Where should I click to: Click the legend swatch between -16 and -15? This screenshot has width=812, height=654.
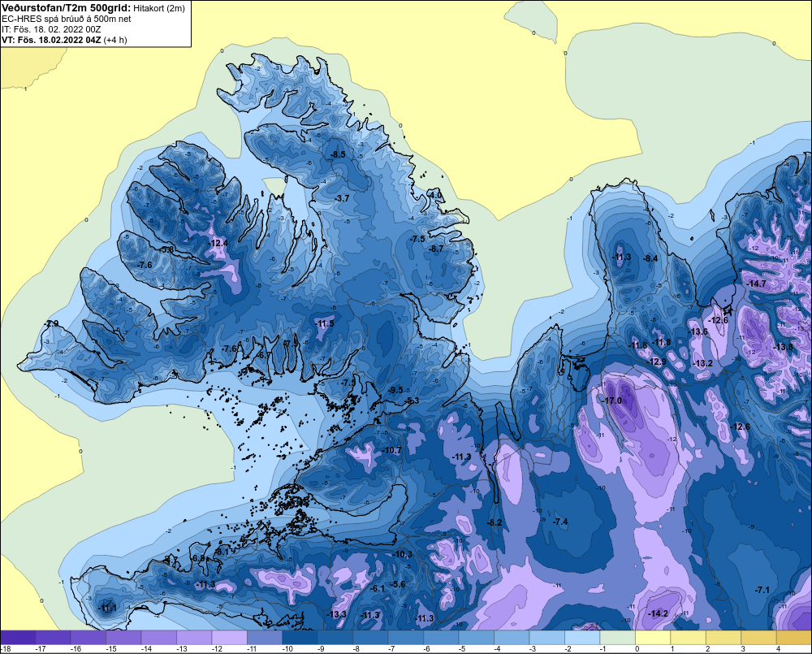[88, 637]
